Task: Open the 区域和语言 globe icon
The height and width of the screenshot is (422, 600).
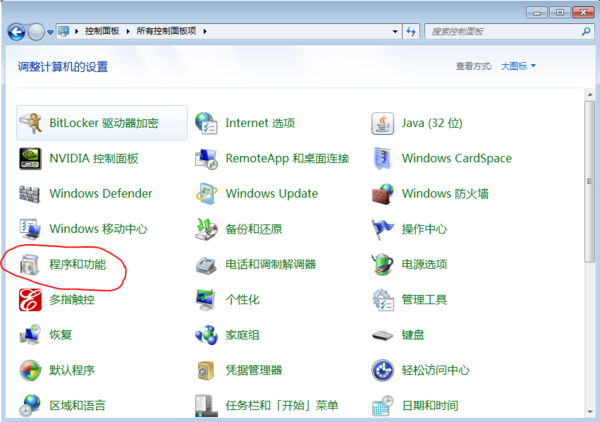Action: (30, 406)
